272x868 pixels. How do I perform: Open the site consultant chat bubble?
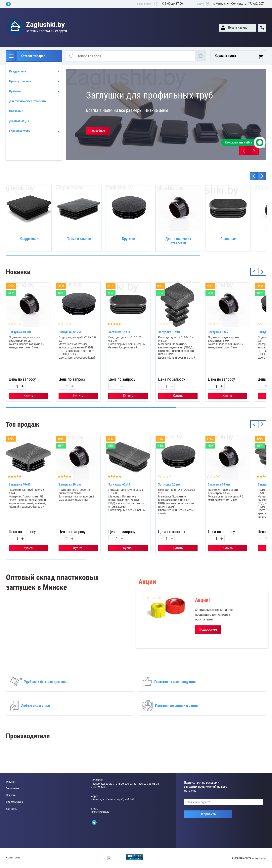(x=259, y=142)
